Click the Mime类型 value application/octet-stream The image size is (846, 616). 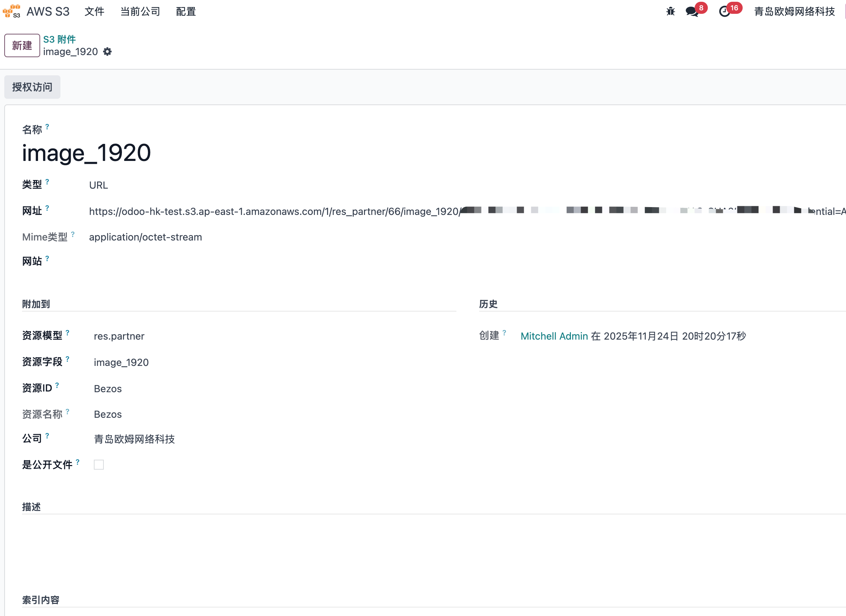click(145, 237)
